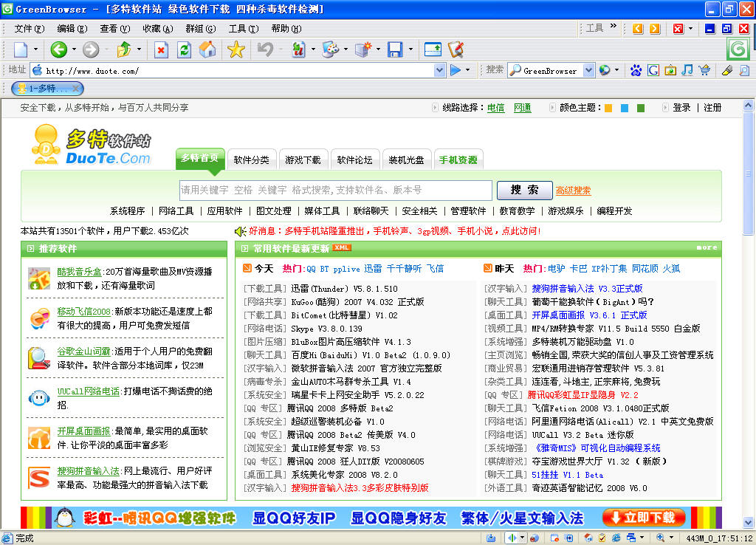The image size is (756, 545).
Task: Click the 搜索 search button
Action: pos(523,190)
